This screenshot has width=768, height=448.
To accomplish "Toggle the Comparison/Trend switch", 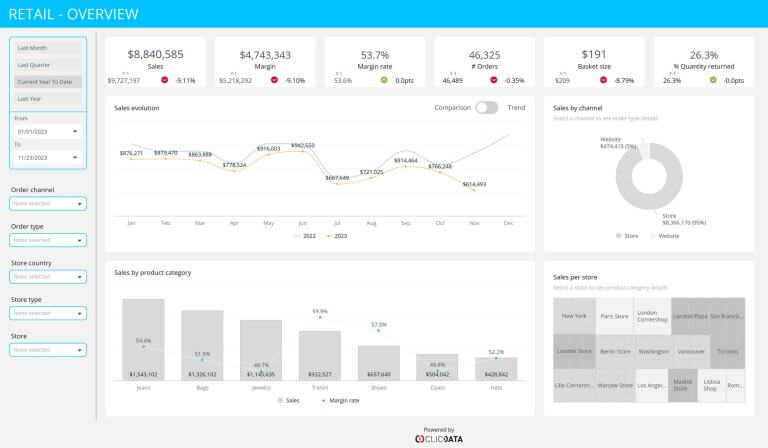I will coord(487,107).
